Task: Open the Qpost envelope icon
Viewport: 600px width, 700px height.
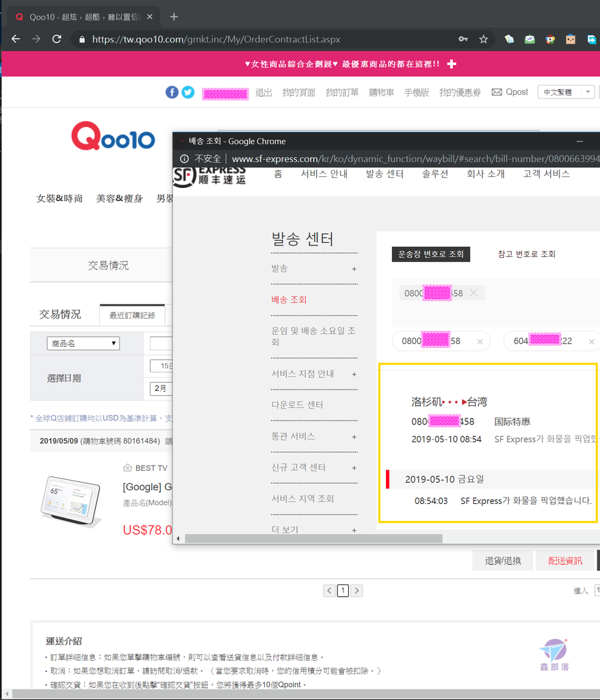Action: tap(497, 92)
